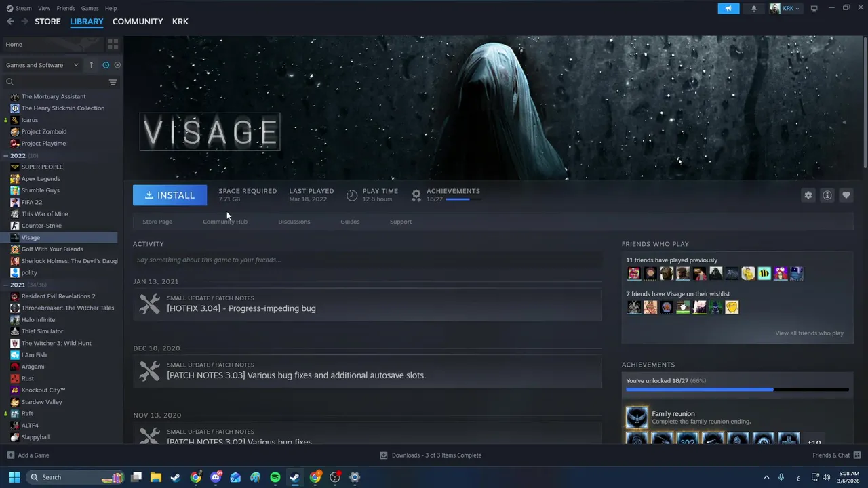Open the KRK profile tab
868x488 pixels.
pyautogui.click(x=180, y=22)
